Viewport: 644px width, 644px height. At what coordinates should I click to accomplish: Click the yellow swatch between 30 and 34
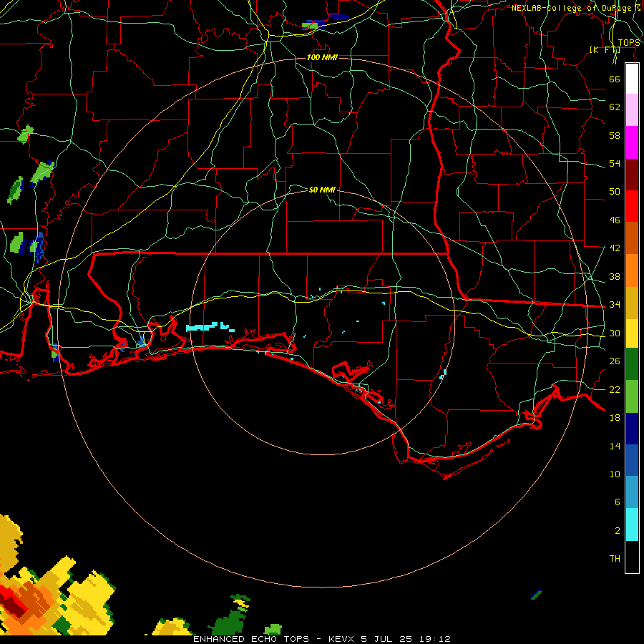coord(632,333)
